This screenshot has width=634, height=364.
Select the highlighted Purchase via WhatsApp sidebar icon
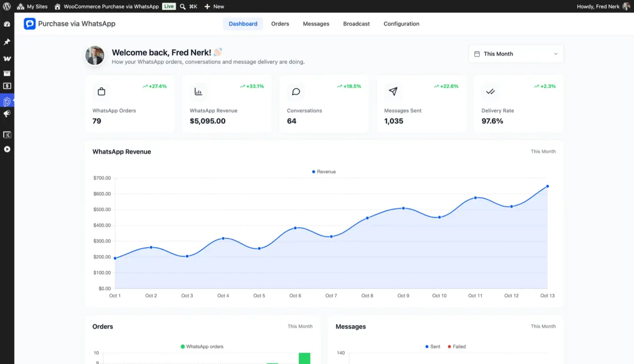7,101
